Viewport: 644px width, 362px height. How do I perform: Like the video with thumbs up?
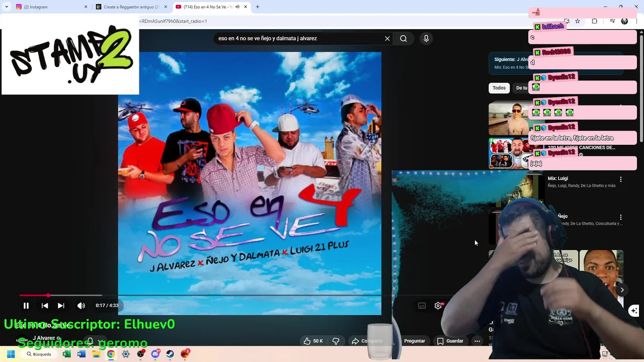pyautogui.click(x=312, y=341)
